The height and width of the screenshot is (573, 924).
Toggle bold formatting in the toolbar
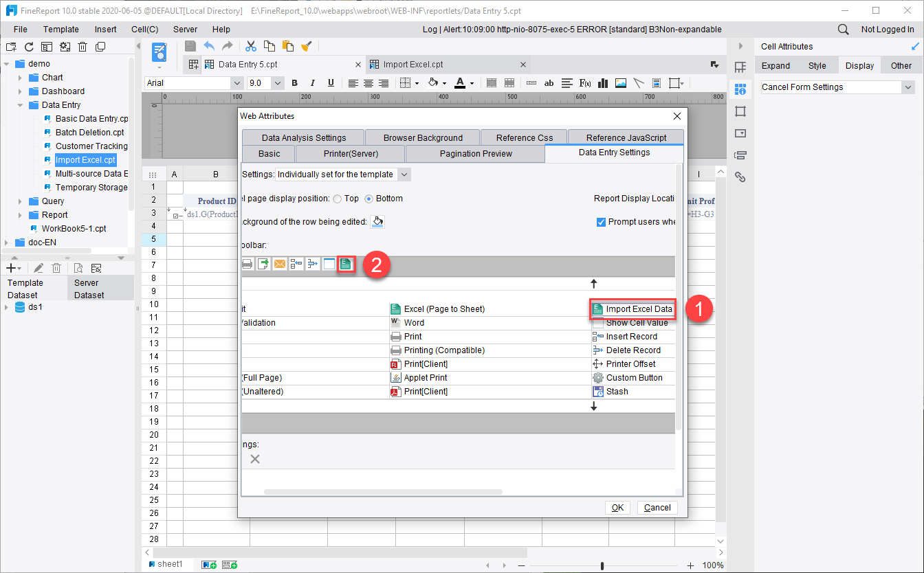point(294,82)
